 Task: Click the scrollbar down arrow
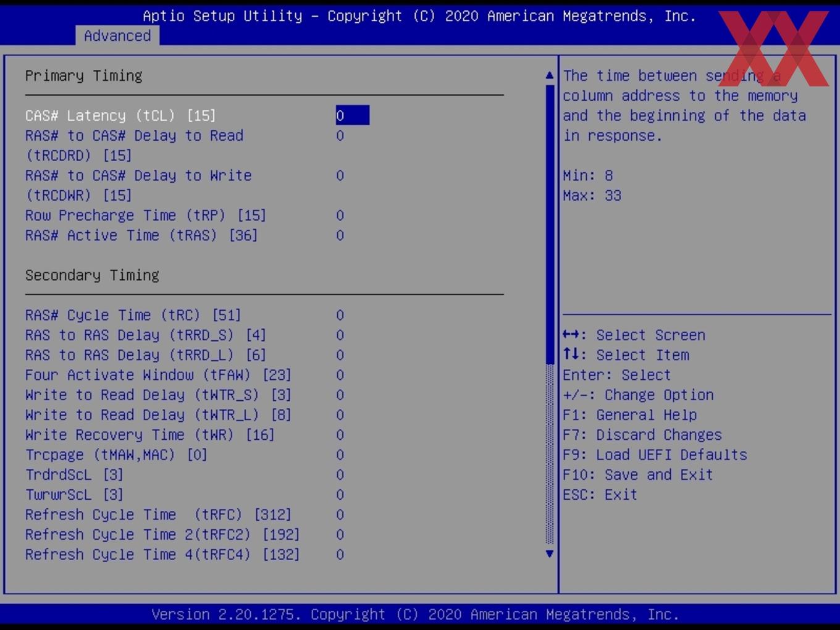(550, 554)
